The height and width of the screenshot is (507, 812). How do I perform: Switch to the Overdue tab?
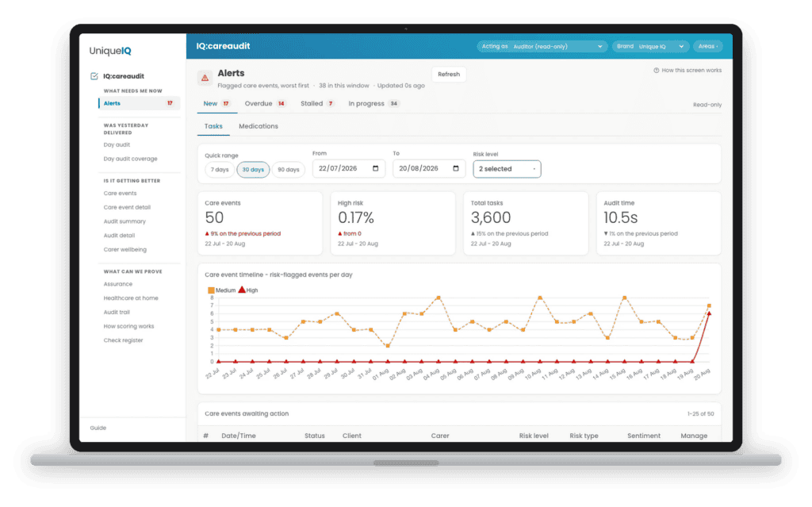tap(265, 104)
